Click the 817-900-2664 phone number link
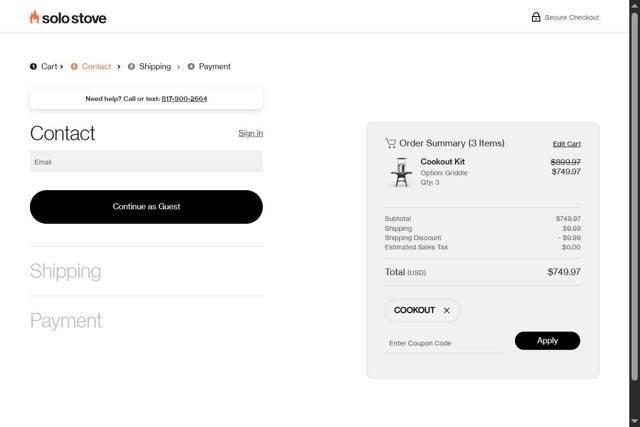The image size is (640, 427). pos(184,99)
